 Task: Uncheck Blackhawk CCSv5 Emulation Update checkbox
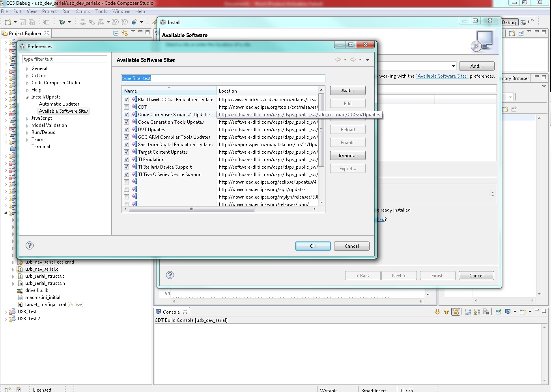(126, 100)
